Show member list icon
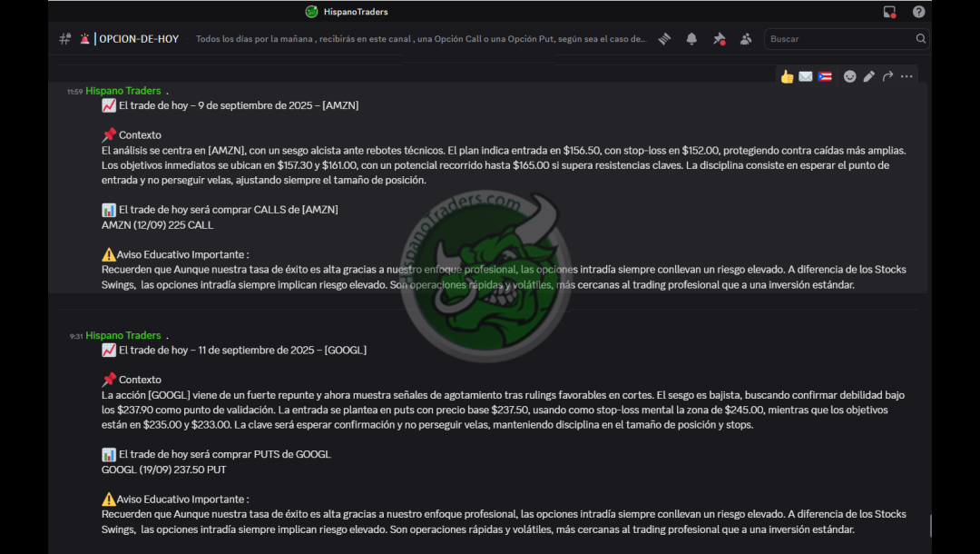Screen dimensions: 980x554 click(x=746, y=39)
